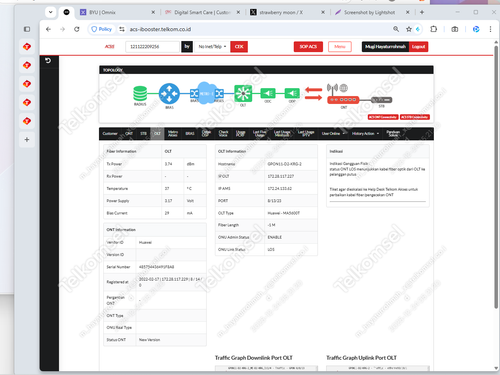Screen dimensions: 500x375
Task: Click the red Logout button
Action: (x=418, y=47)
